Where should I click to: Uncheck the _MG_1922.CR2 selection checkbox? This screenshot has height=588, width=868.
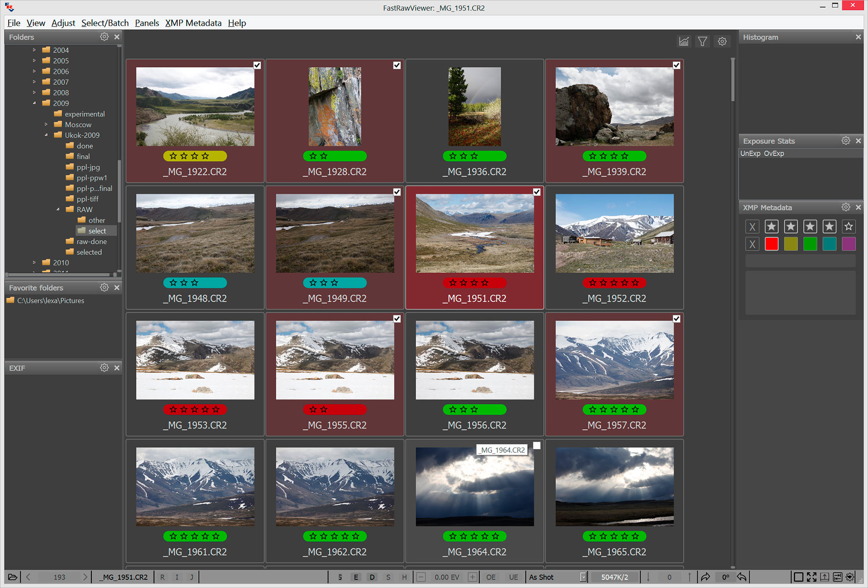coord(257,65)
